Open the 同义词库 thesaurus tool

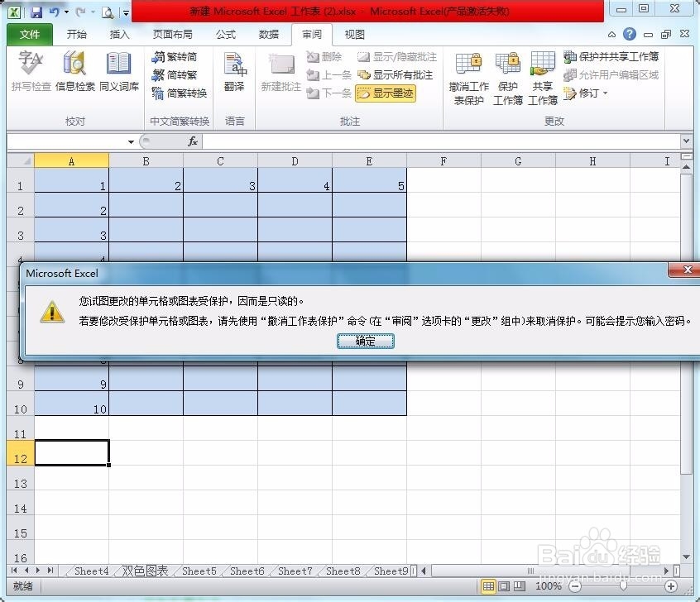(119, 70)
